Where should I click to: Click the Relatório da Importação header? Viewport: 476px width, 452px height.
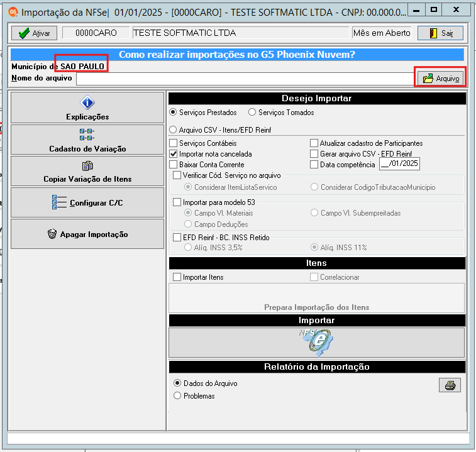[x=317, y=367]
